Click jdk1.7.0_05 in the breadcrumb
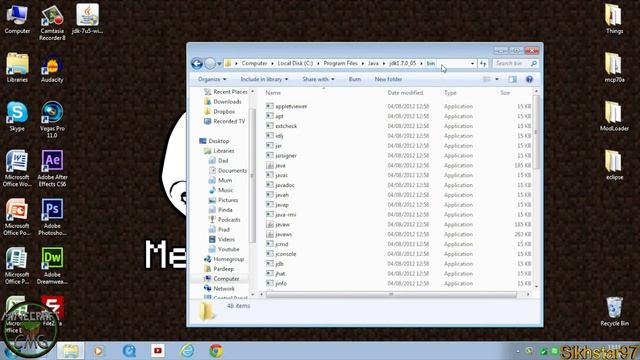640x360 pixels. (x=402, y=64)
